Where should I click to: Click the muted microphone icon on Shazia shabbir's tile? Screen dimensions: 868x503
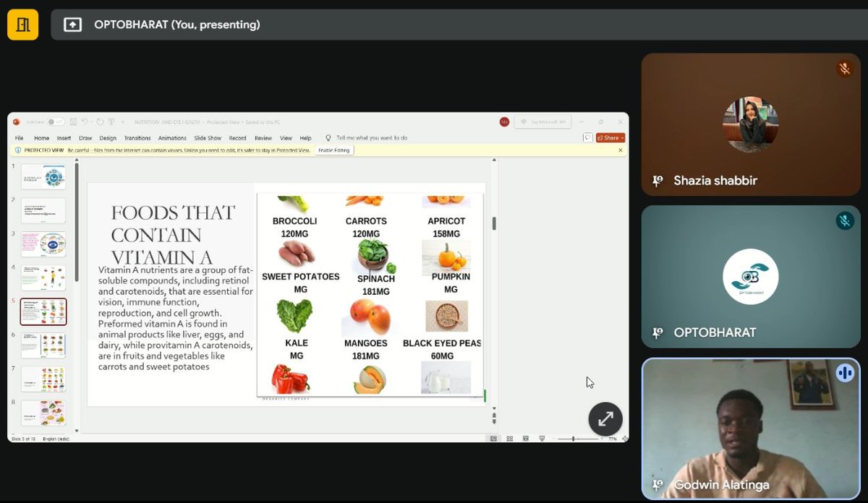click(844, 69)
